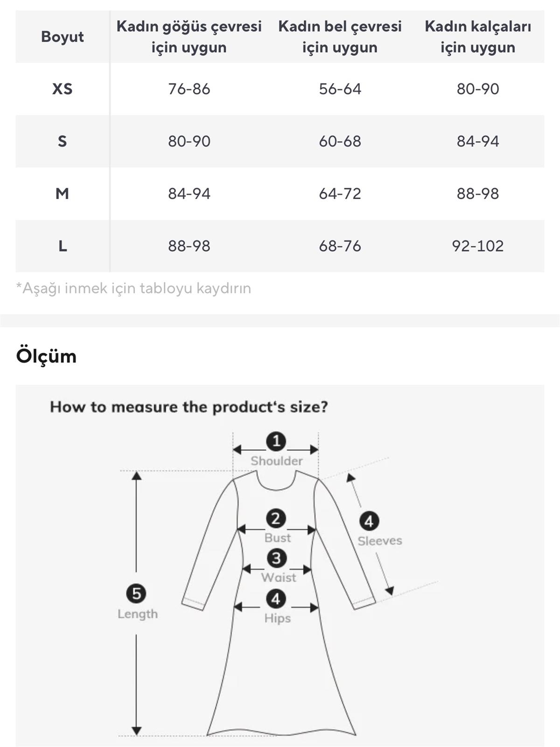The width and height of the screenshot is (560, 747).
Task: Click the Kadın kalçaları column header
Action: click(477, 36)
